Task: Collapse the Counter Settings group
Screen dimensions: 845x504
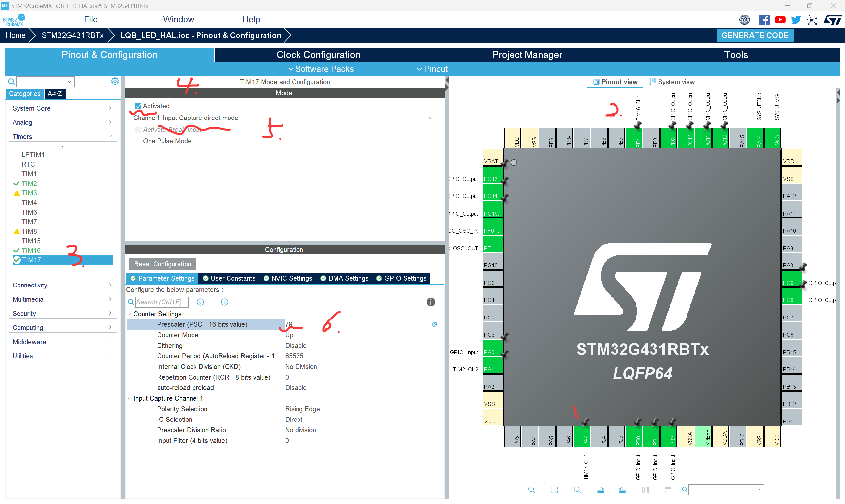Action: pyautogui.click(x=129, y=314)
